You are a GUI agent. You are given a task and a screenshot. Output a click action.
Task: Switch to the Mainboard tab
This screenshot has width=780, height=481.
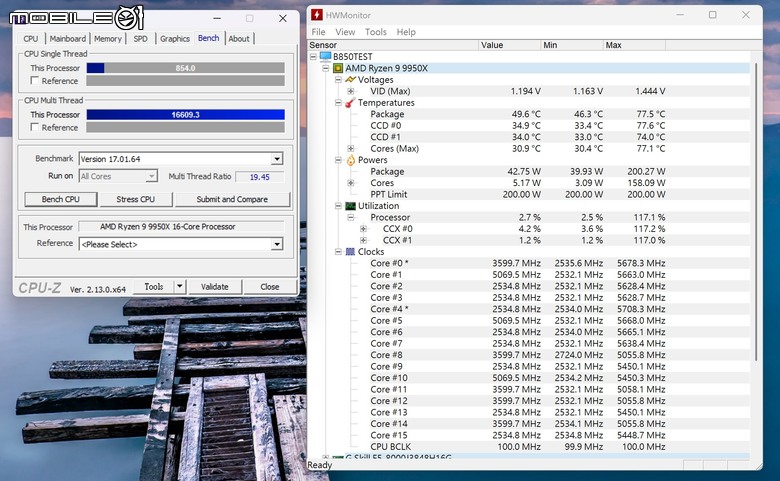coord(68,38)
